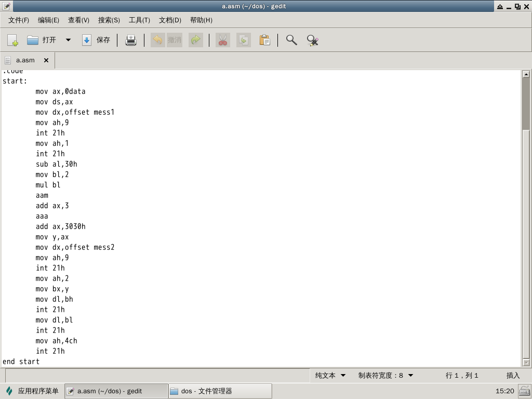This screenshot has height=399, width=532.
Task: Click the New Document icon
Action: [x=13, y=40]
